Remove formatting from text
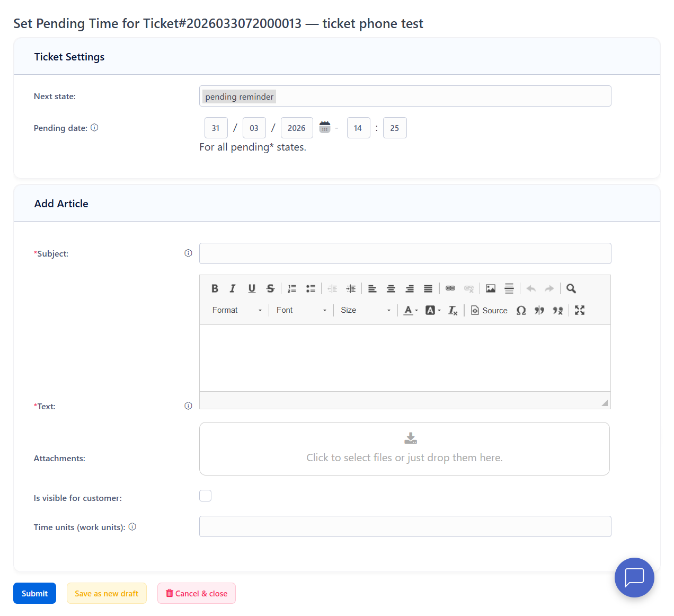Screen dimensions: 674x616 click(x=453, y=310)
